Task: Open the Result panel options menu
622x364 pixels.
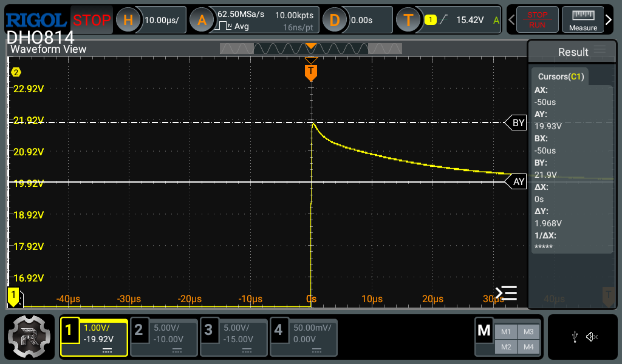Action: click(x=600, y=51)
